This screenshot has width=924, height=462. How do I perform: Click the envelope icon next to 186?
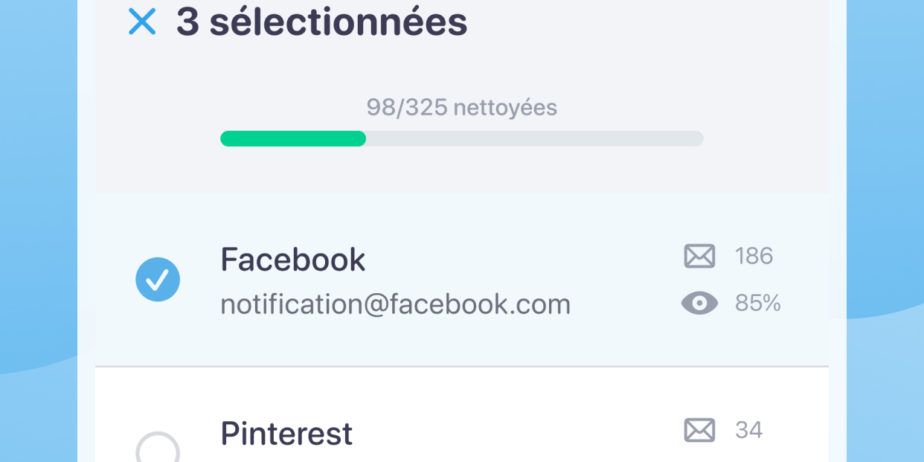[x=699, y=256]
